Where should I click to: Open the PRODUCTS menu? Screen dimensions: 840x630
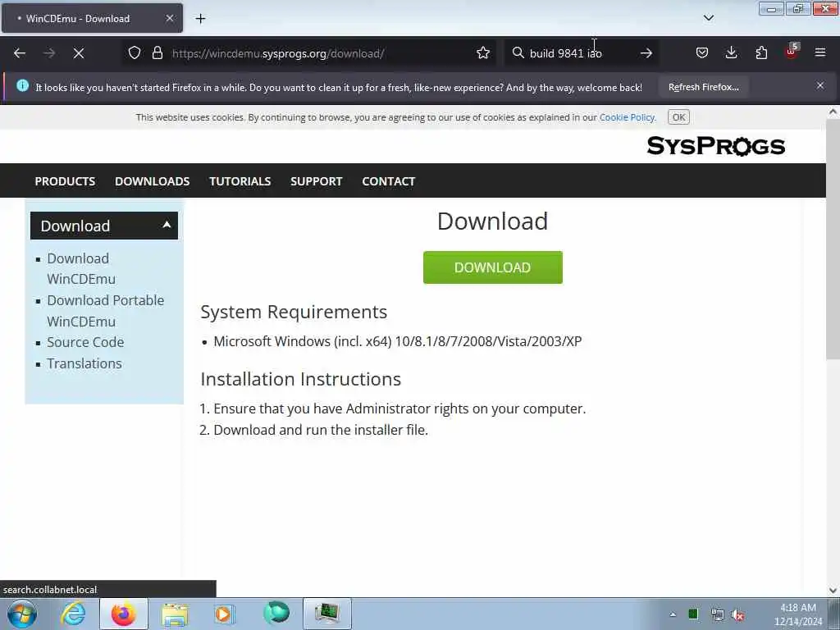pyautogui.click(x=65, y=181)
